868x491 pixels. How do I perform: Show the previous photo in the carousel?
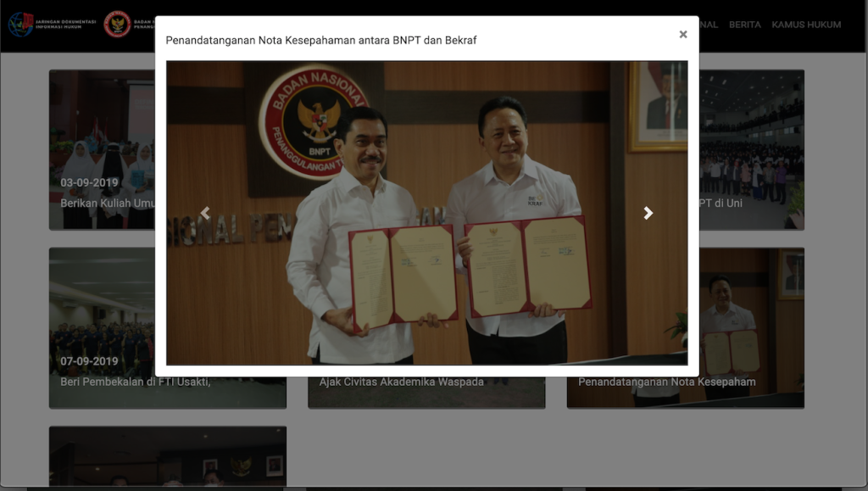pyautogui.click(x=205, y=213)
